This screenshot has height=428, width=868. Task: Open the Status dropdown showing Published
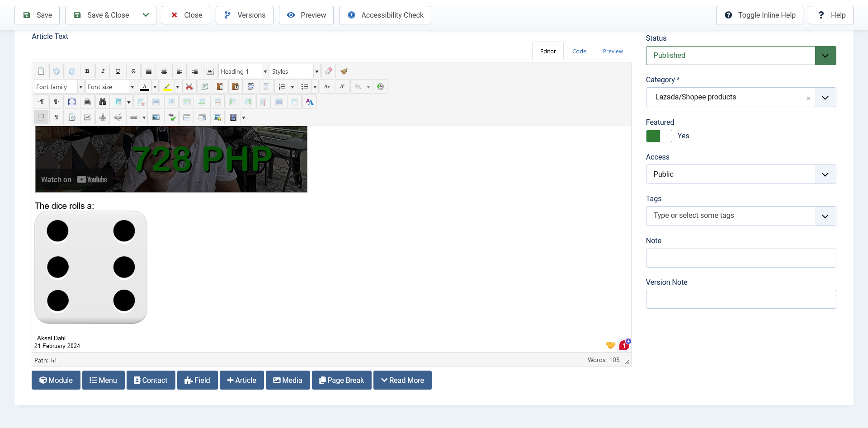(x=741, y=56)
